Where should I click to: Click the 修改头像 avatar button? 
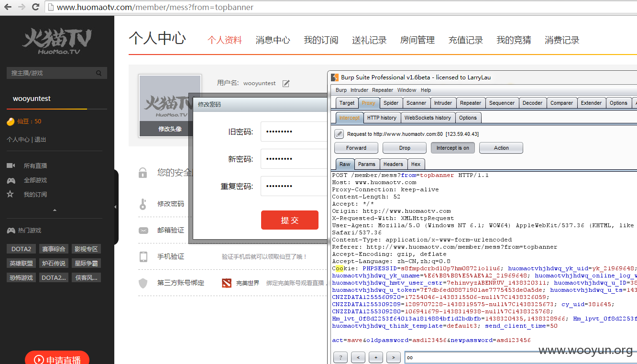point(170,129)
